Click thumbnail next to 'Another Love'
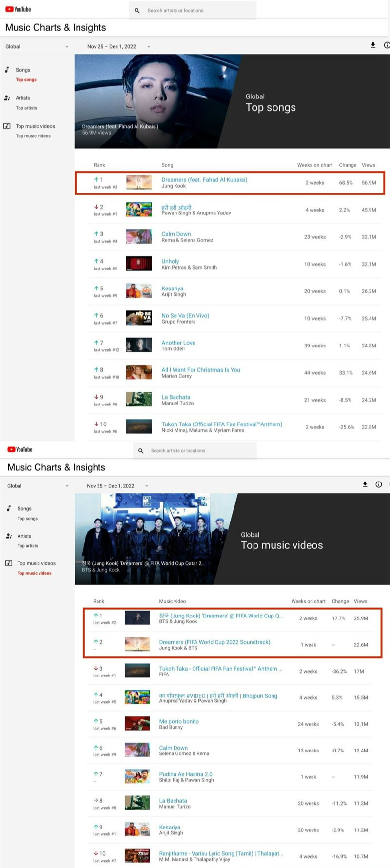 pyautogui.click(x=139, y=345)
